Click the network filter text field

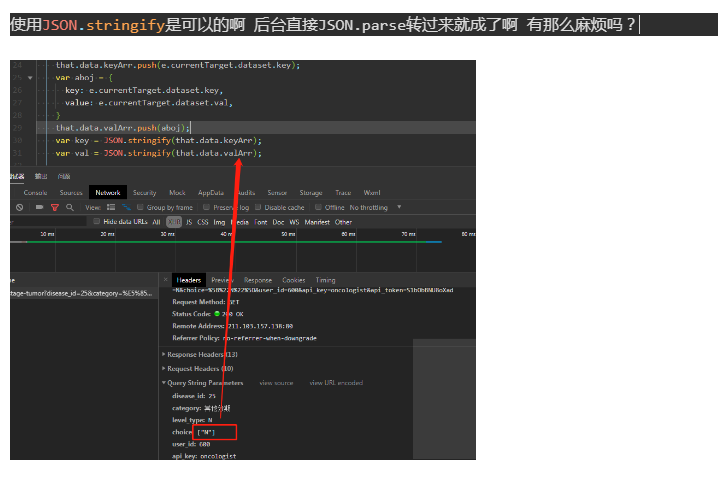pos(48,222)
